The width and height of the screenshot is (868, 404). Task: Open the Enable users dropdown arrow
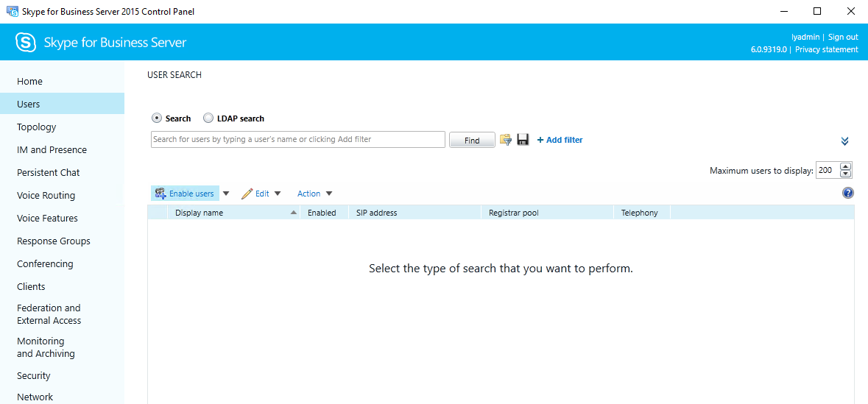[226, 193]
